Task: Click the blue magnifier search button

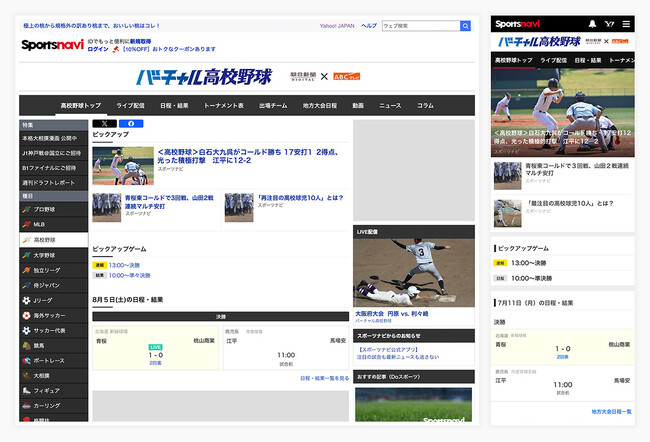Action: [x=466, y=26]
